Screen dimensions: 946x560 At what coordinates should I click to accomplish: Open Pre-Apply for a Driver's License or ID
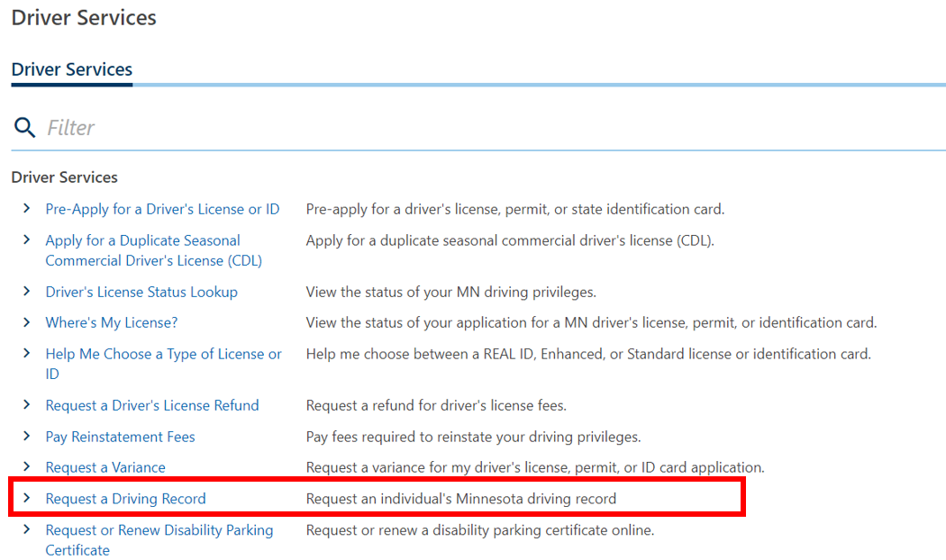point(162,210)
